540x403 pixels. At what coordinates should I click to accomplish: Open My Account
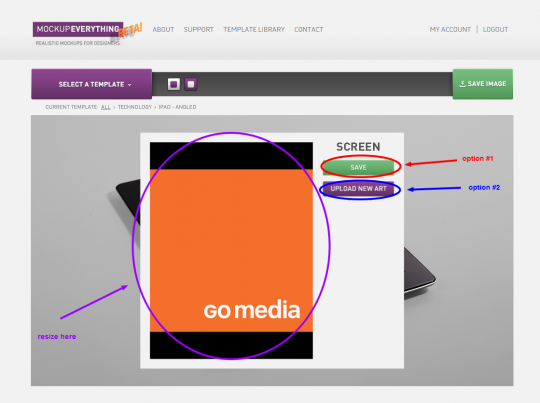coord(450,30)
